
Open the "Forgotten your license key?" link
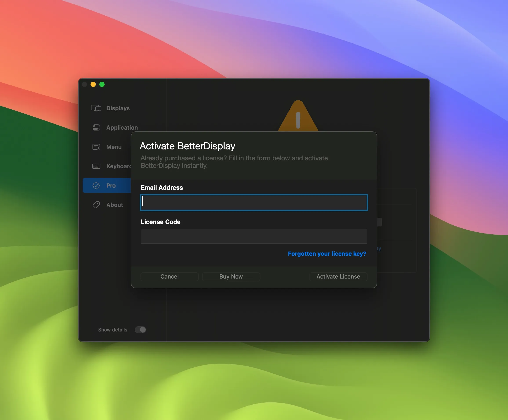pyautogui.click(x=327, y=254)
